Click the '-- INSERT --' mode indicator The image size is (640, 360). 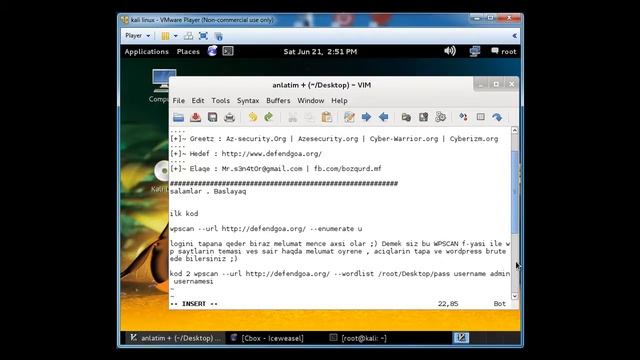point(193,304)
